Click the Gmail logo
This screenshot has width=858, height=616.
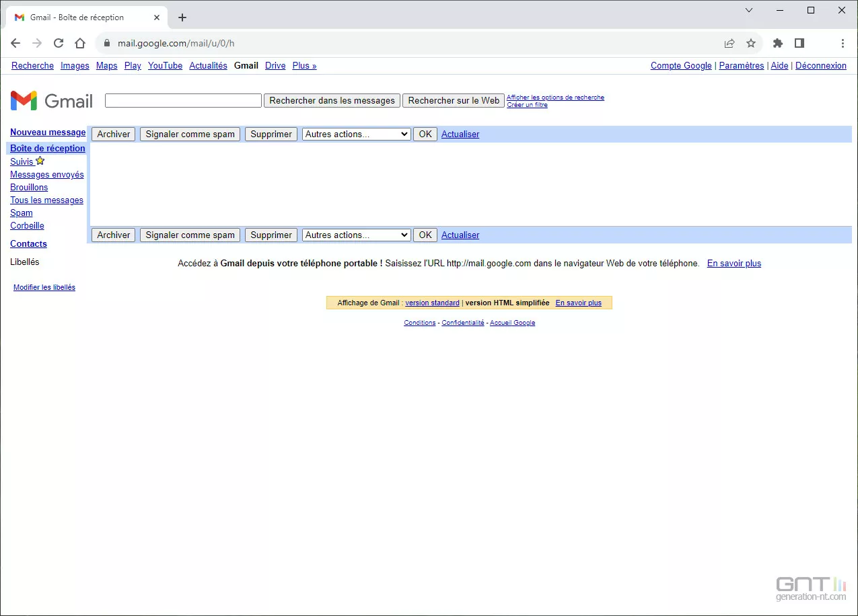coord(52,101)
